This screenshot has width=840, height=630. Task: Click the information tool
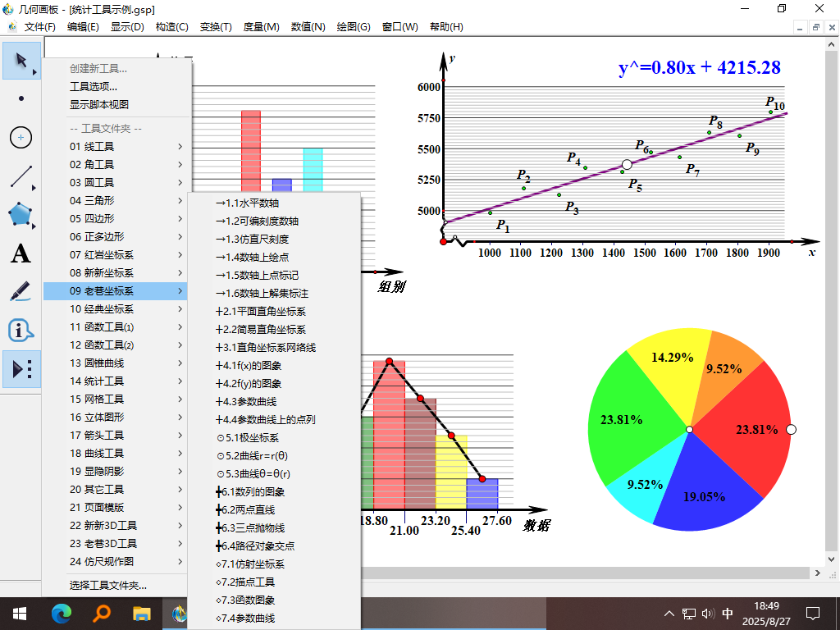coord(21,331)
